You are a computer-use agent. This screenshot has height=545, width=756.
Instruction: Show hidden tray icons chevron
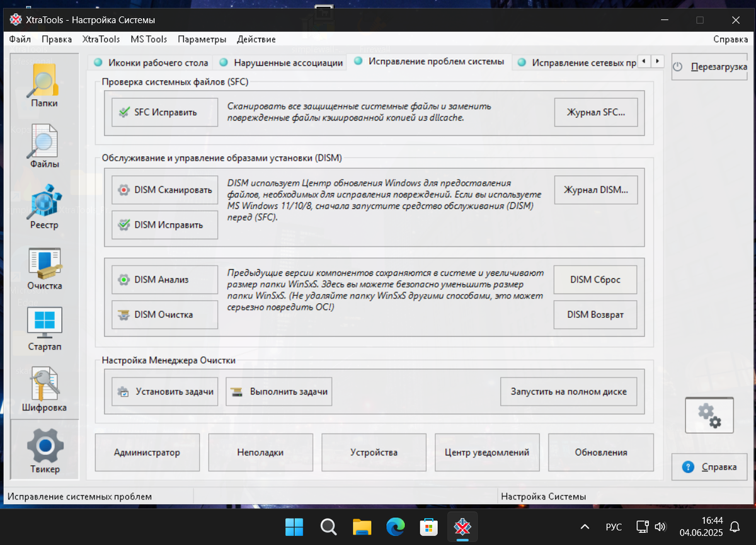coord(585,527)
